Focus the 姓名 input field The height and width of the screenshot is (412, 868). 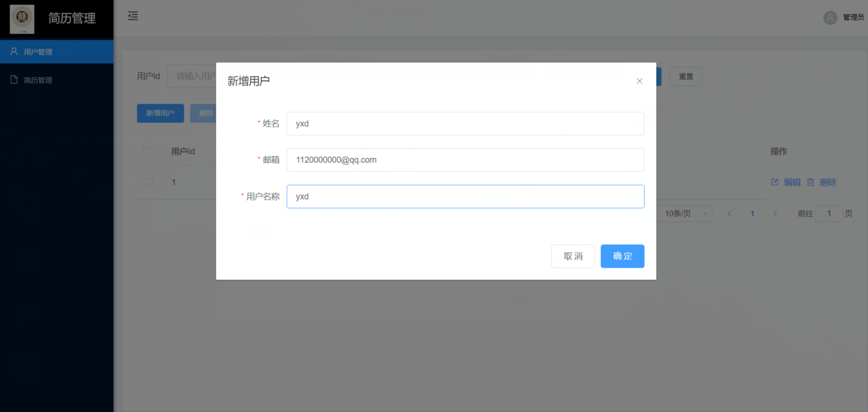(x=465, y=124)
